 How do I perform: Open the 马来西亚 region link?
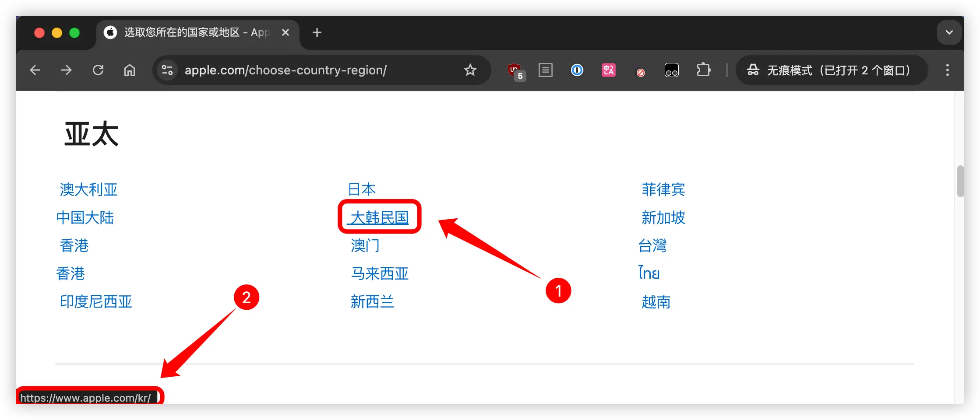(380, 273)
